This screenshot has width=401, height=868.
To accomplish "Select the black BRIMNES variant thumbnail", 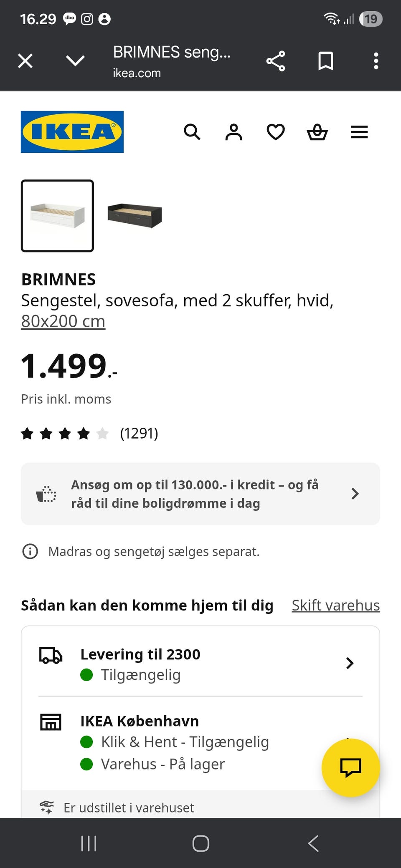I will point(135,216).
